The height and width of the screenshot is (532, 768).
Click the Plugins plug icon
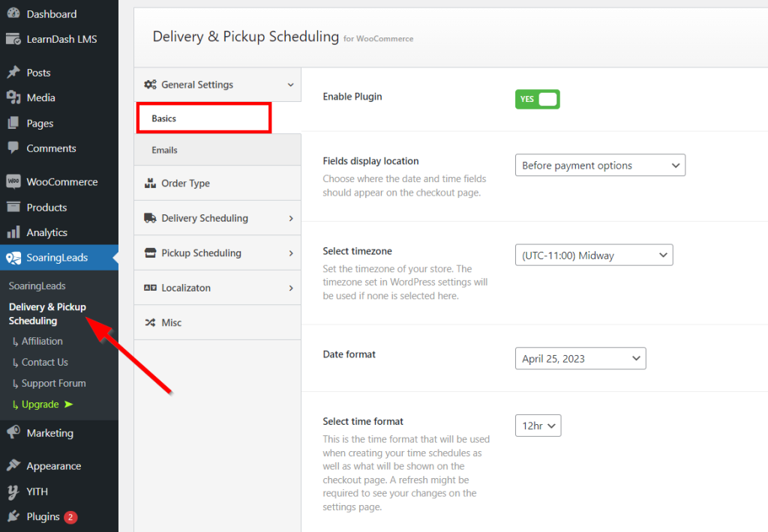point(13,516)
